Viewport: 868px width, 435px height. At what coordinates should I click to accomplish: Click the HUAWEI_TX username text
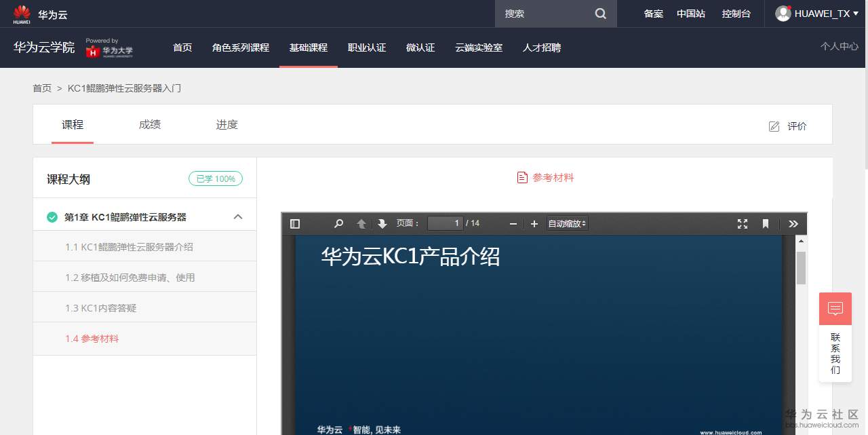coord(823,14)
